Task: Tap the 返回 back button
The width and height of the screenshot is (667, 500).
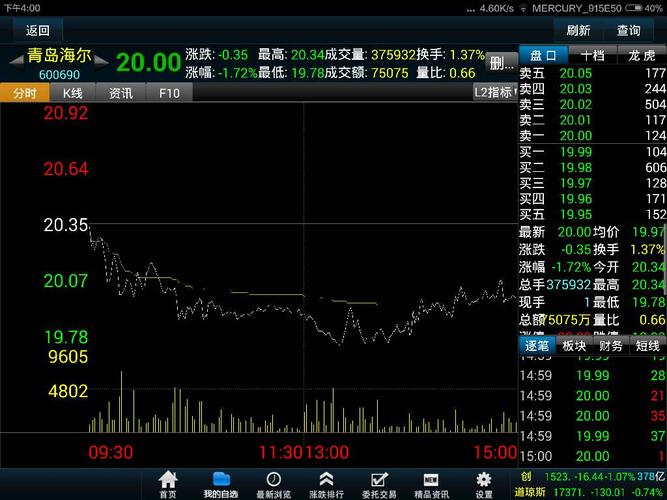Action: pyautogui.click(x=38, y=31)
